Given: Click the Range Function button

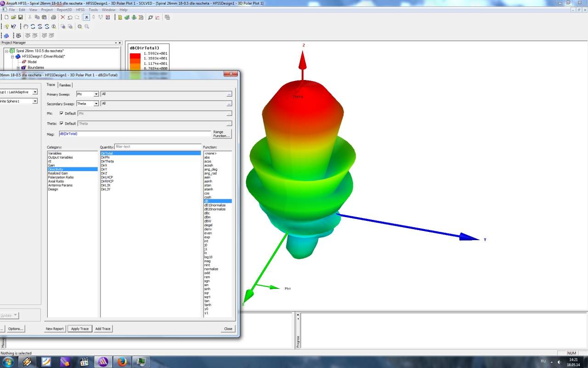Looking at the screenshot, I should point(221,134).
